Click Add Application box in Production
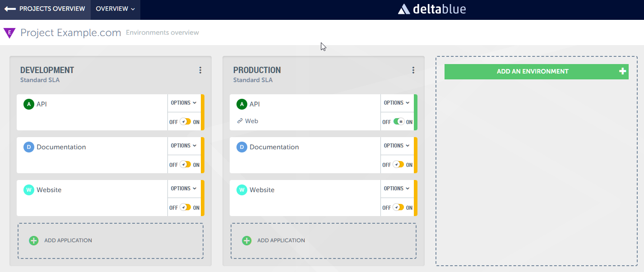Viewport: 644px width, 272px height. click(323, 240)
